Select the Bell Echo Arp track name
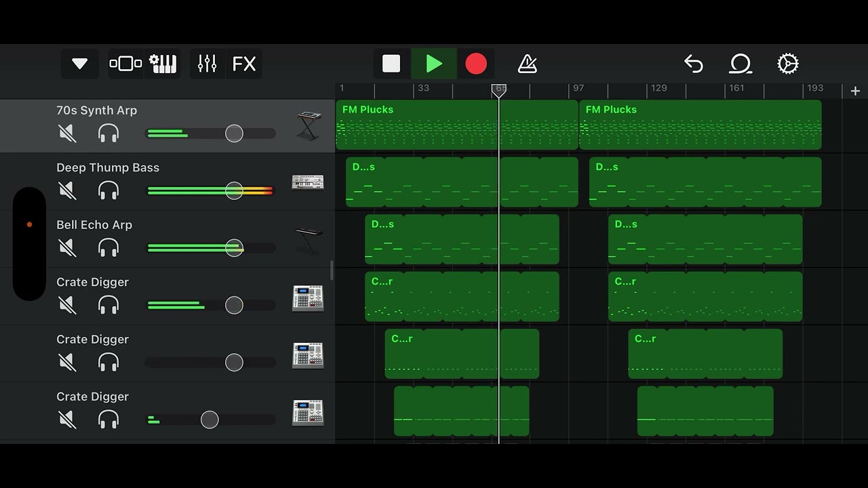This screenshot has height=488, width=868. (x=94, y=225)
